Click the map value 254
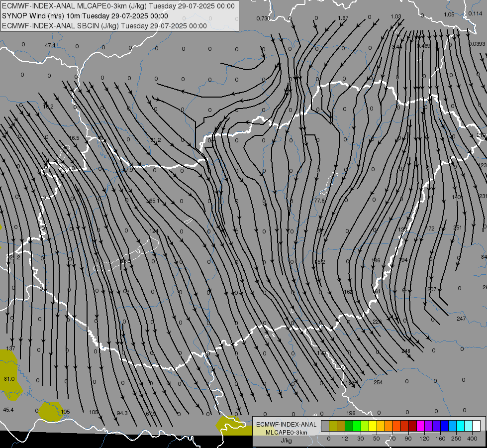487x448 pixels. [378, 382]
